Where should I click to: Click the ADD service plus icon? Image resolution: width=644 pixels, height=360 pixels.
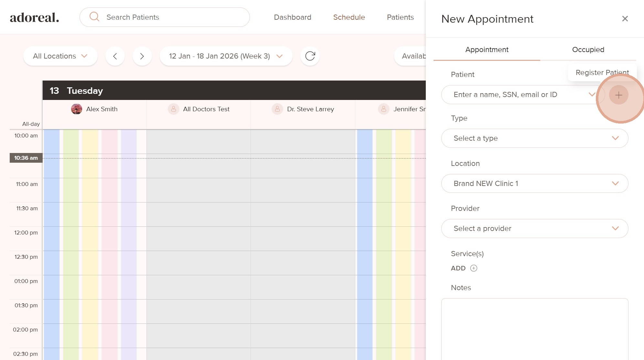474,268
